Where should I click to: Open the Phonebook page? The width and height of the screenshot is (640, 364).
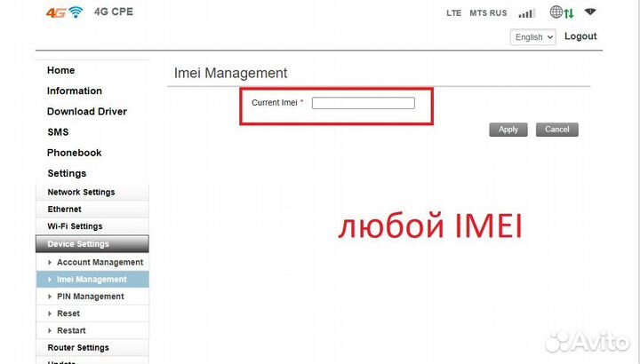[74, 153]
